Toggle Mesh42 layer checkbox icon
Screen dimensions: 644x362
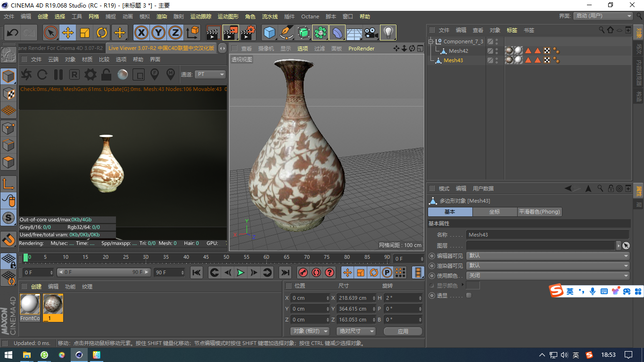490,51
